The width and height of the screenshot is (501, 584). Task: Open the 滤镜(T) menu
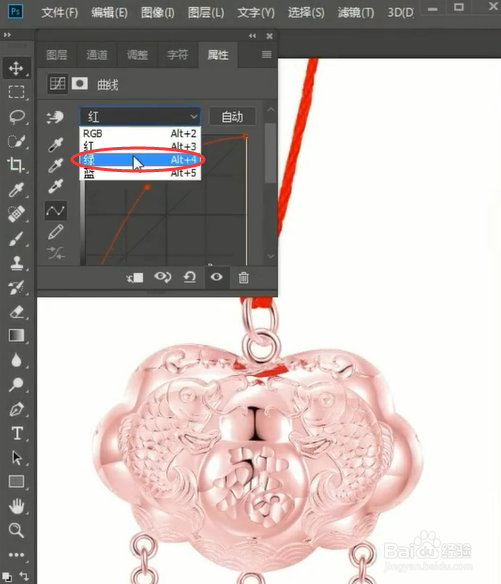click(x=356, y=13)
